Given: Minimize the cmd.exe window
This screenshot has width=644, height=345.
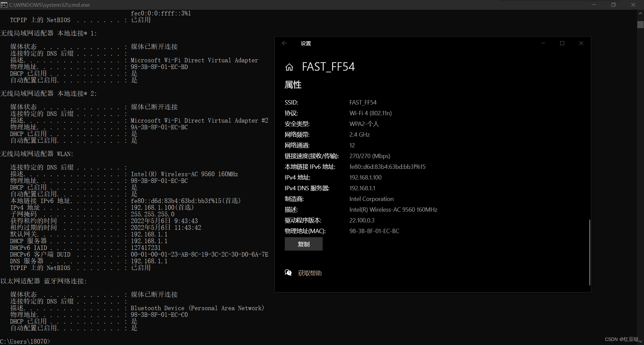Looking at the screenshot, I should [x=594, y=5].
